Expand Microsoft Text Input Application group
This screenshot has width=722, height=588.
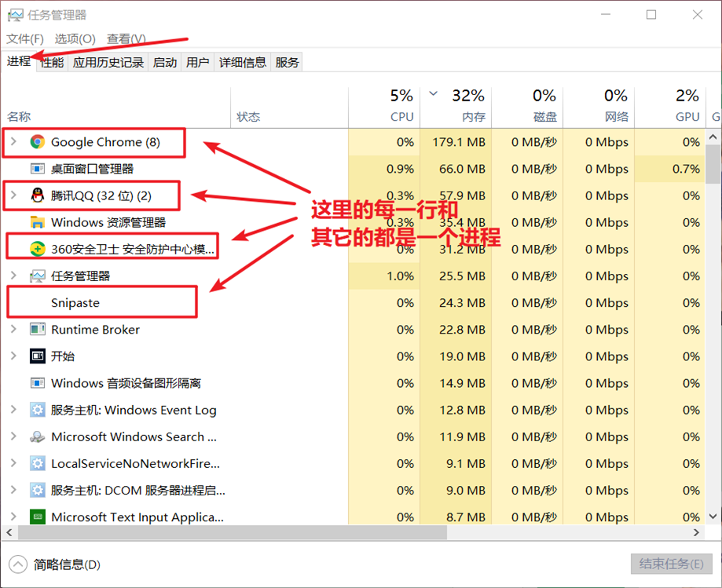click(x=14, y=517)
